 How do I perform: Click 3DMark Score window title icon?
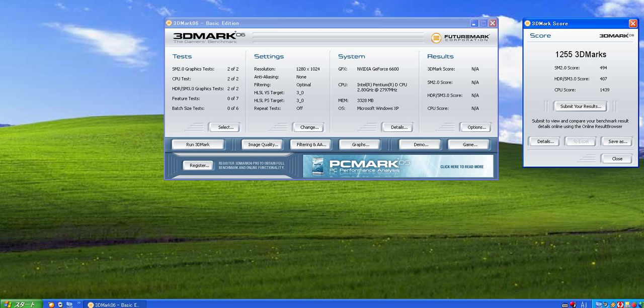[528, 24]
